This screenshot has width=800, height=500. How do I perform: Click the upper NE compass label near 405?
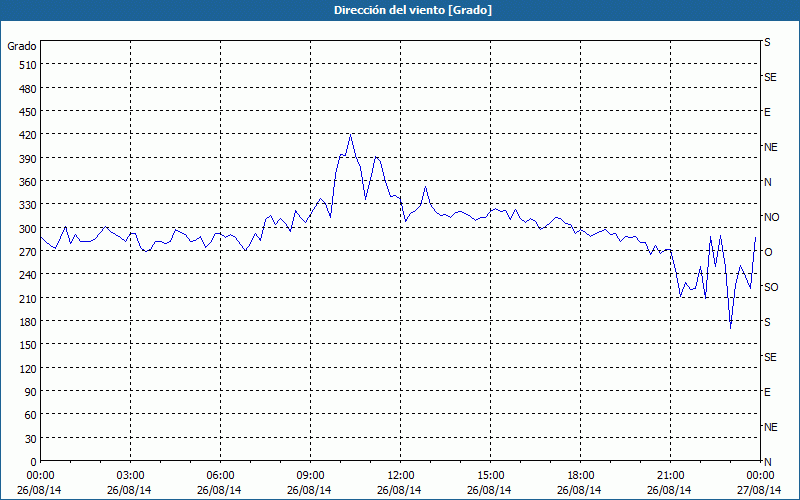pyautogui.click(x=771, y=147)
